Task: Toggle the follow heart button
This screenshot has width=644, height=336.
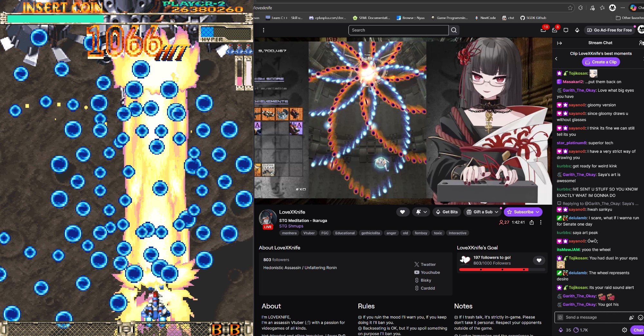Action: point(402,212)
